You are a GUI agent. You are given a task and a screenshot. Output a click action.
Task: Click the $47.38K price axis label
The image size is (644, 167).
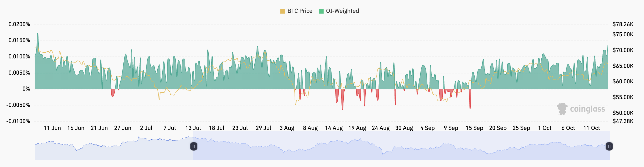click(623, 121)
